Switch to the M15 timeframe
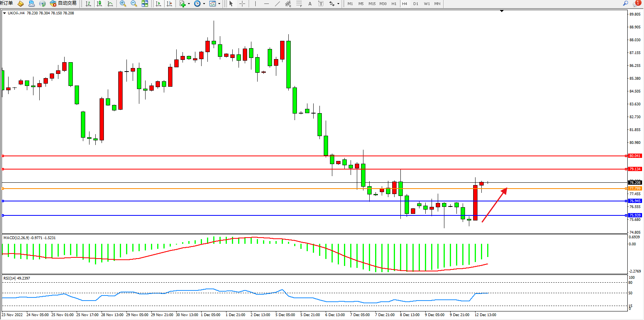Screen dimensions: 644x320 pos(372,3)
